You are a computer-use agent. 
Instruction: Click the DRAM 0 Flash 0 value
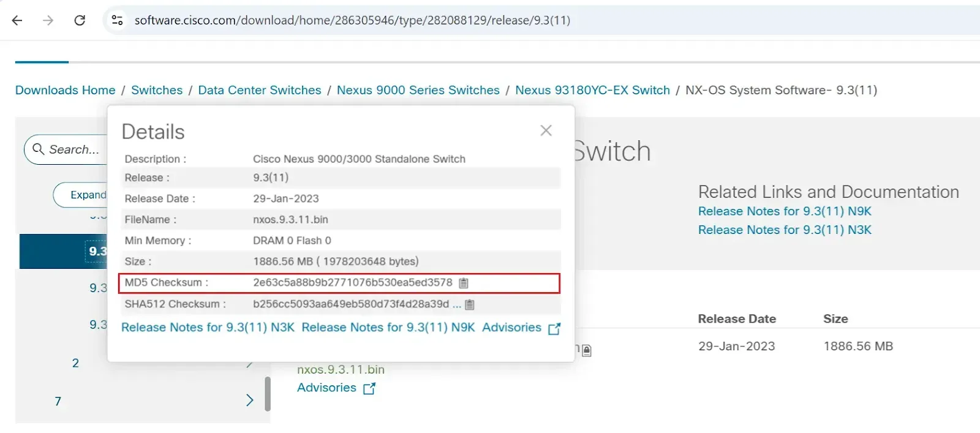[292, 241]
